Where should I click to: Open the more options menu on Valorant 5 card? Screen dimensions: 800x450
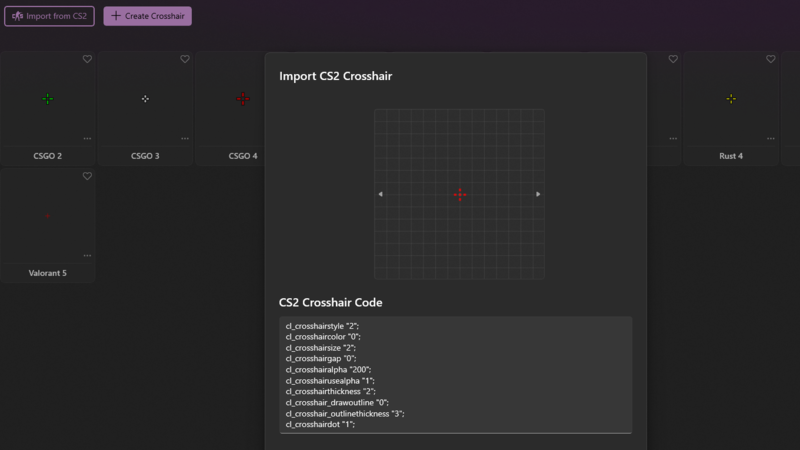[x=87, y=255]
